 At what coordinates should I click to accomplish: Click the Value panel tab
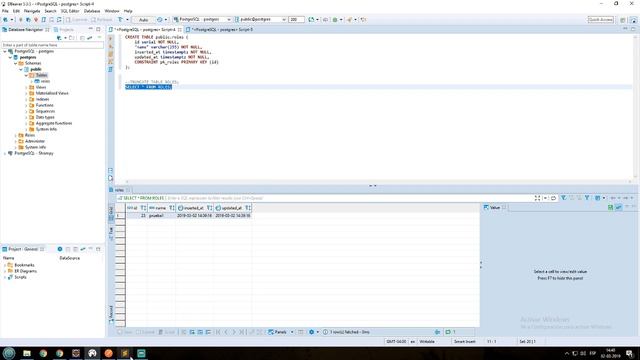(x=495, y=207)
